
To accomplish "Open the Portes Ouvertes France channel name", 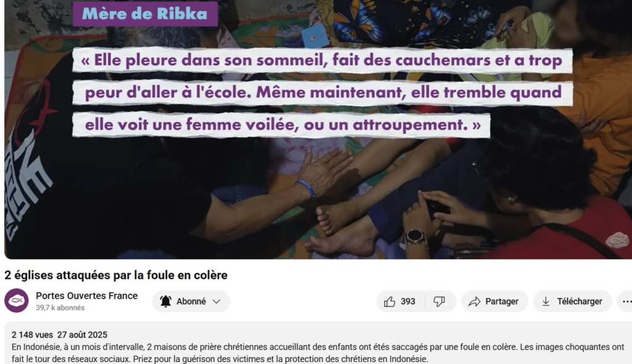I will tap(86, 296).
